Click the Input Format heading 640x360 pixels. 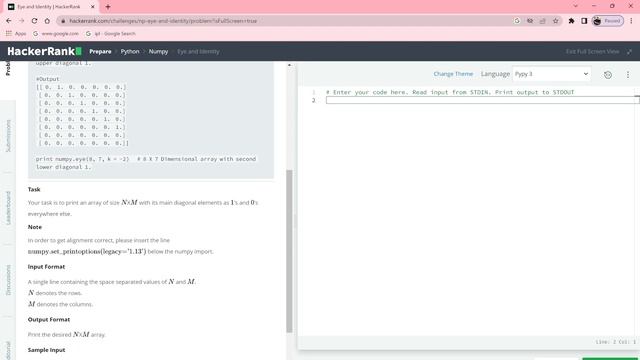pos(46,267)
